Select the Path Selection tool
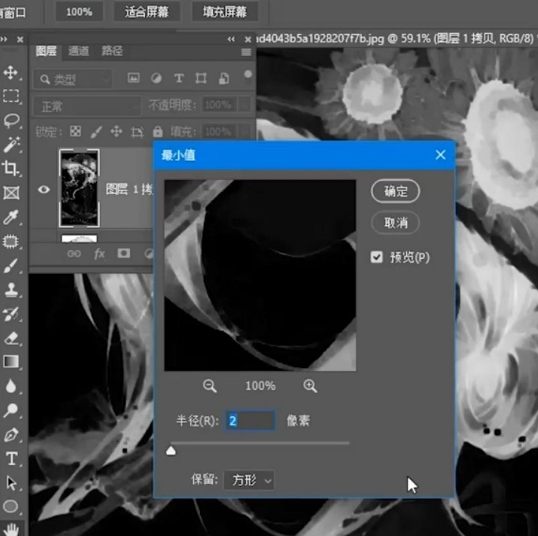The image size is (538, 536). [11, 483]
